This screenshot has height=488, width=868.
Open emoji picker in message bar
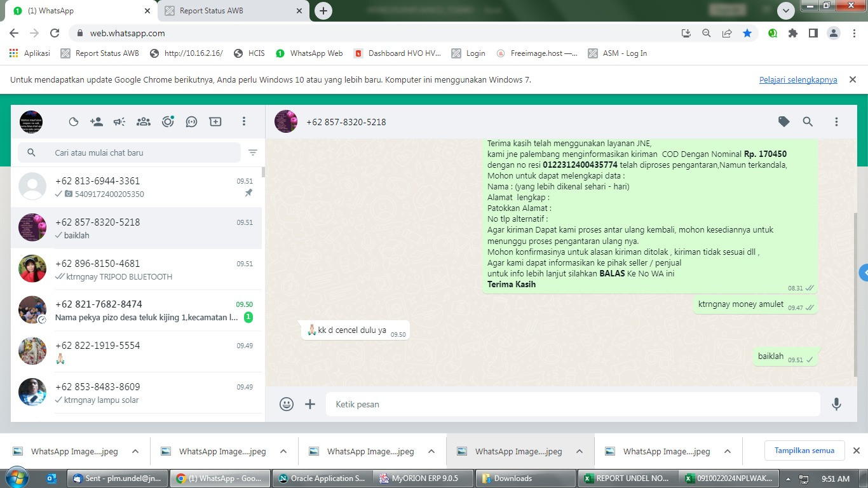pyautogui.click(x=287, y=404)
